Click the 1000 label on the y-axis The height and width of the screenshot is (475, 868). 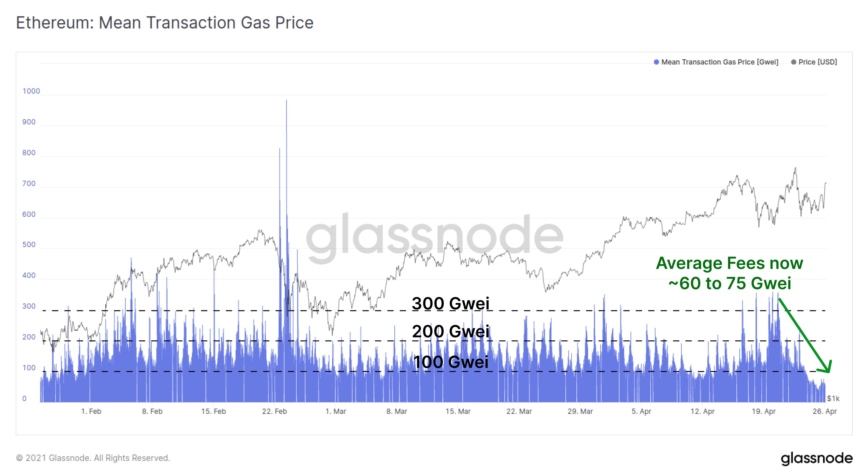(31, 91)
